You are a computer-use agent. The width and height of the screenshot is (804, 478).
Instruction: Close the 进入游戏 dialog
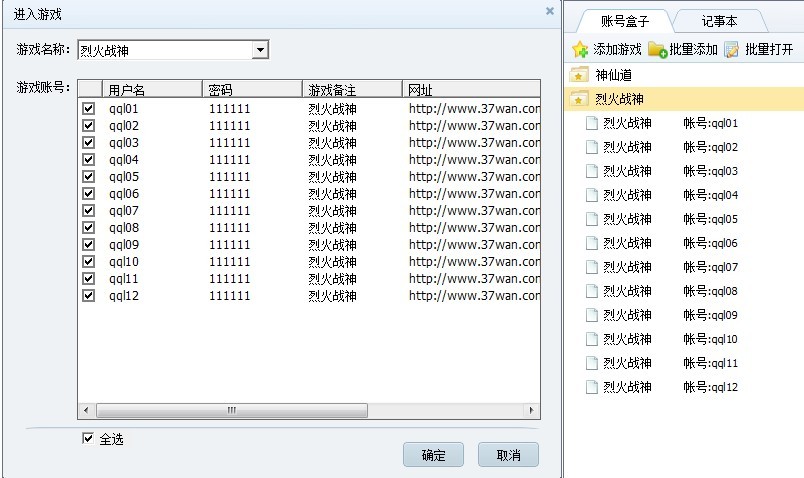click(x=549, y=11)
